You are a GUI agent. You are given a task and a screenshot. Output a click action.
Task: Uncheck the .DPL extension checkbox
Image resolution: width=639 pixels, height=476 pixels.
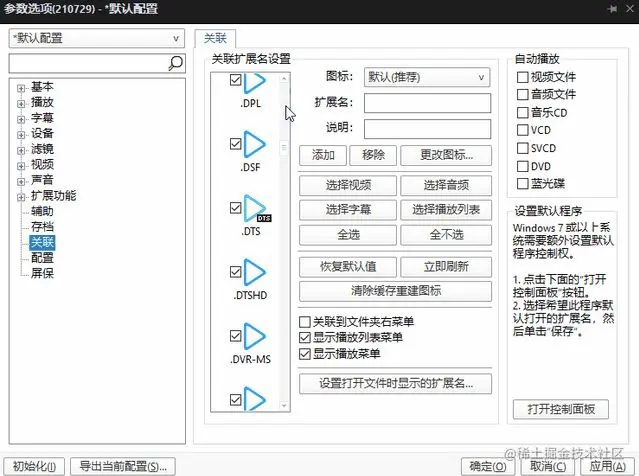pyautogui.click(x=236, y=80)
